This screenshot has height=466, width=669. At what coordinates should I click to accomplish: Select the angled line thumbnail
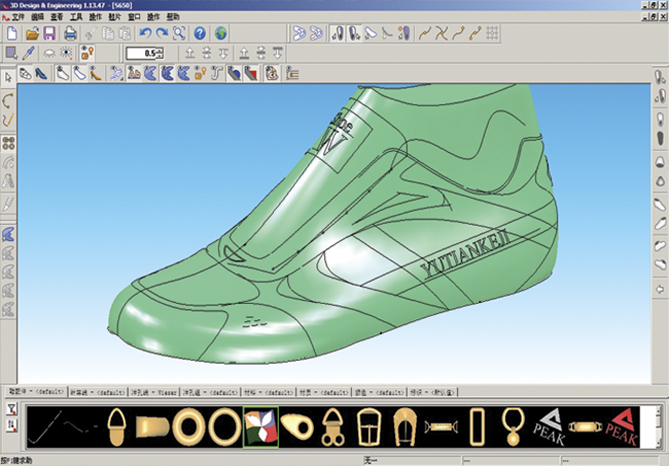45,427
